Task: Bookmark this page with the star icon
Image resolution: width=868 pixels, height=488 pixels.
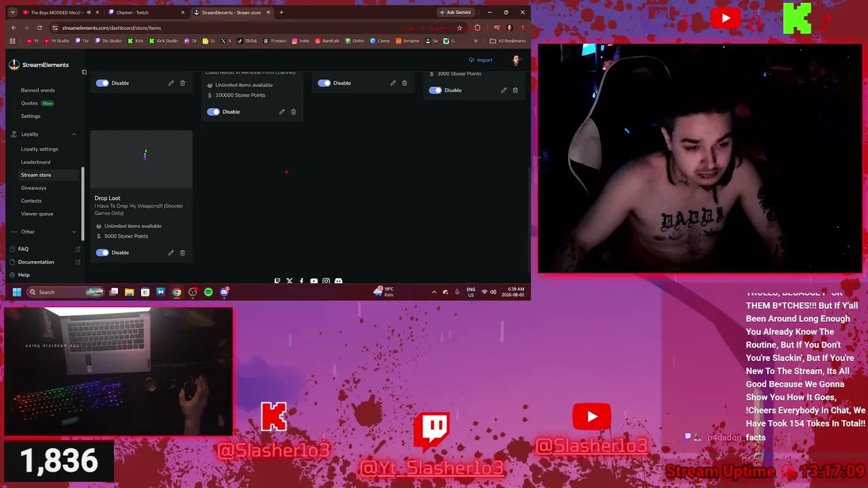Action: click(x=460, y=28)
